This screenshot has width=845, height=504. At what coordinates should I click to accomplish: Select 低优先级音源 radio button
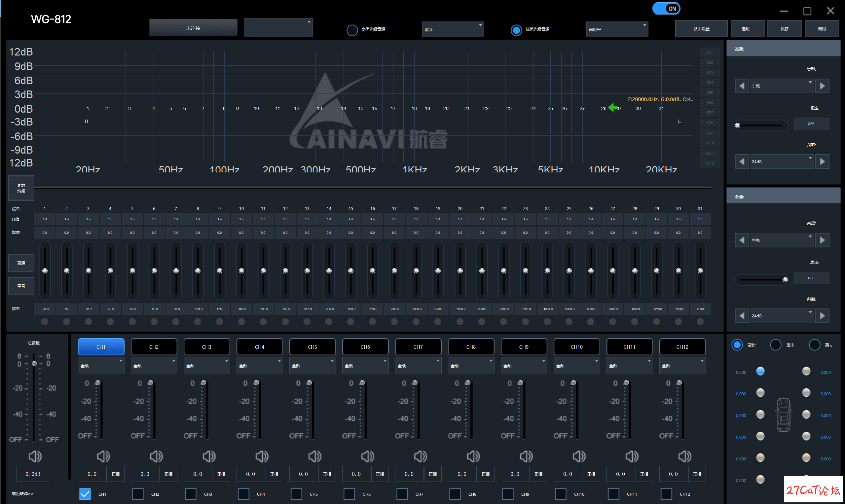516,30
